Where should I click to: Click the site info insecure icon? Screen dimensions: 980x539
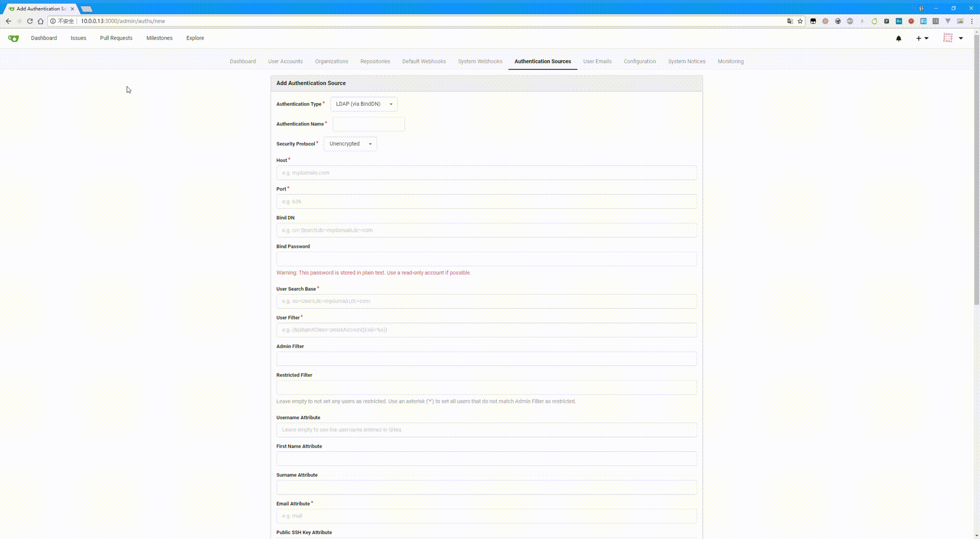pos(53,21)
